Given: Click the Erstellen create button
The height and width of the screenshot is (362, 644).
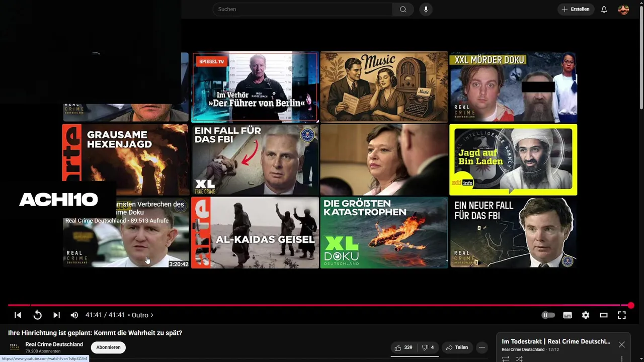Looking at the screenshot, I should [576, 9].
